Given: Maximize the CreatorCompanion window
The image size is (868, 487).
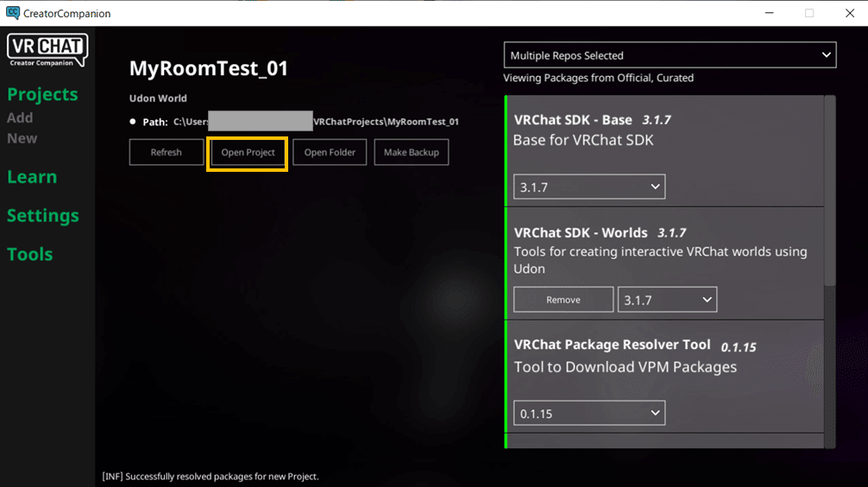Looking at the screenshot, I should pos(809,13).
